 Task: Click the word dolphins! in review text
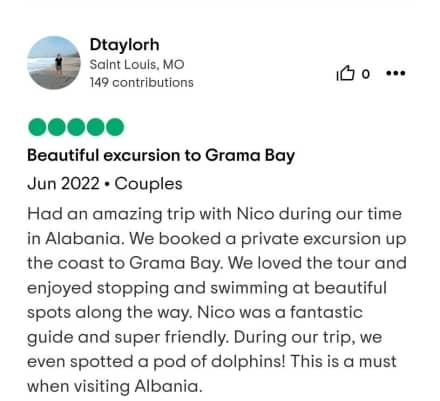click(248, 362)
